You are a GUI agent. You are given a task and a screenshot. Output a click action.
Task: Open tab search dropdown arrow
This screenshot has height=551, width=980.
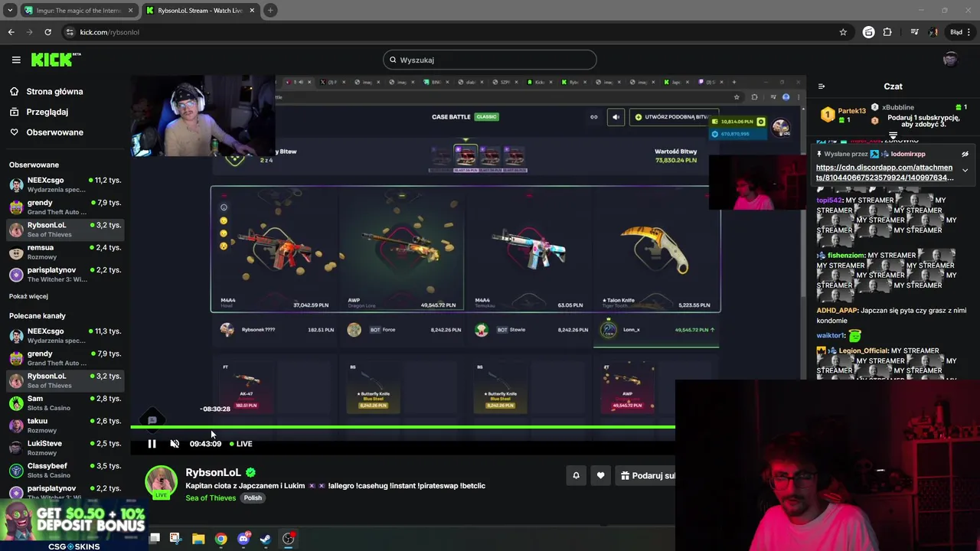point(10,11)
